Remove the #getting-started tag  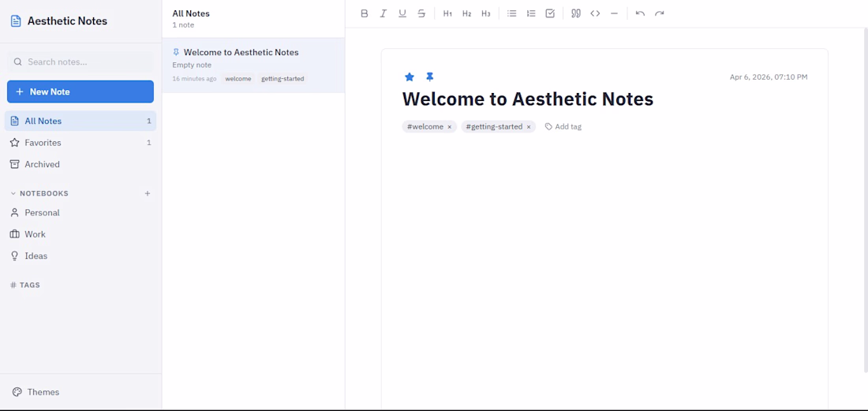tap(529, 127)
